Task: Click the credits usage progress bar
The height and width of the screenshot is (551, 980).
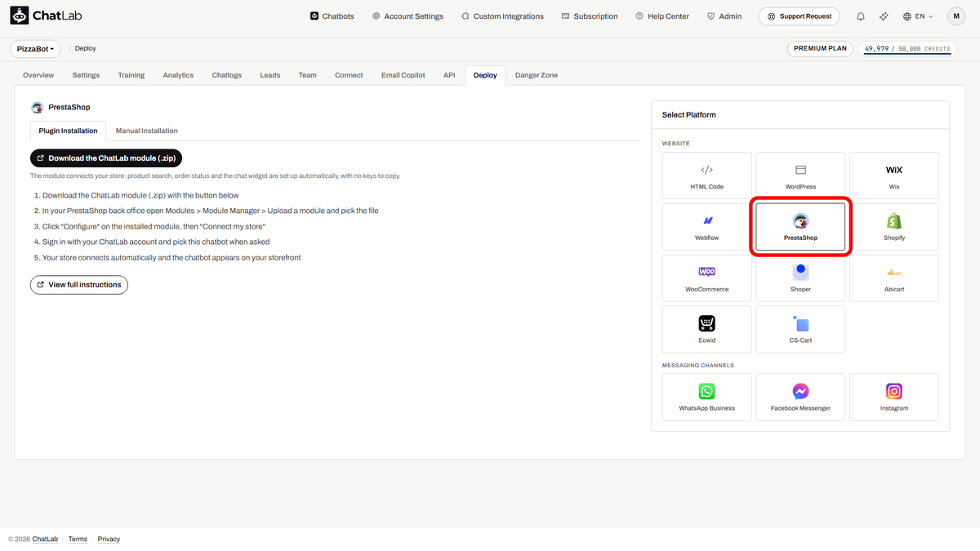Action: coord(907,55)
